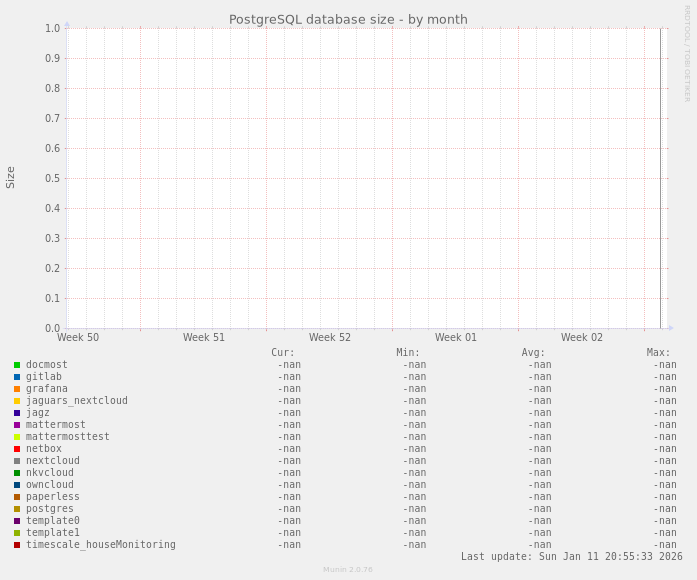Viewport: 697px width, 580px height.
Task: Select the nkvcloud legend label
Action: point(50,472)
